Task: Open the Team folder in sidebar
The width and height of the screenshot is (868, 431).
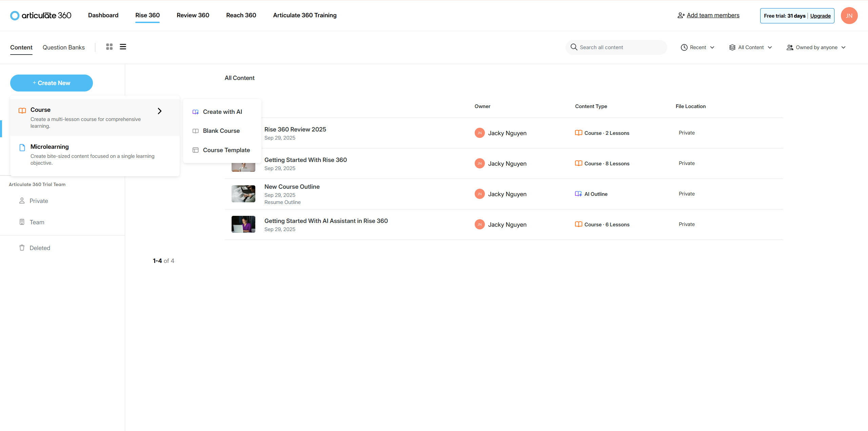Action: pyautogui.click(x=37, y=222)
